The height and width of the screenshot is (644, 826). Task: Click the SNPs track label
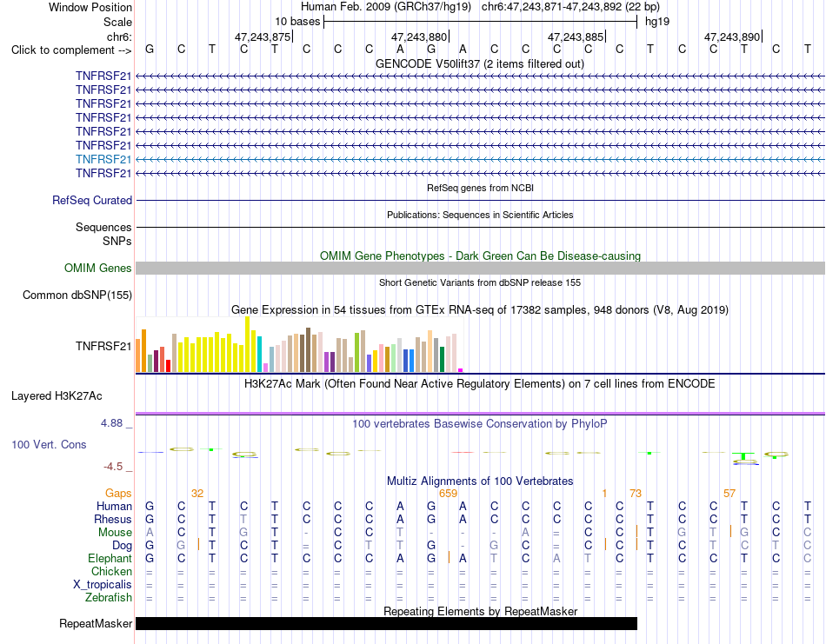[117, 241]
